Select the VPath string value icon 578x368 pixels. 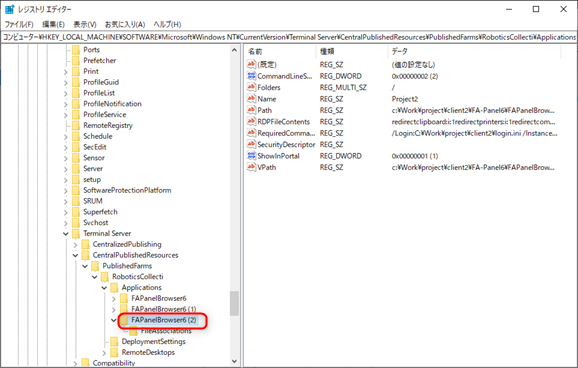click(x=251, y=167)
